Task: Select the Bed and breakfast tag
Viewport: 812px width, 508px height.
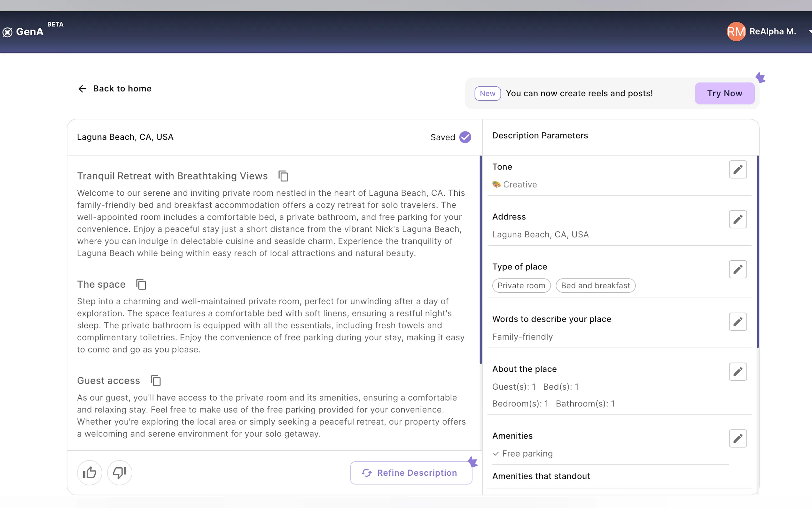Action: point(595,286)
